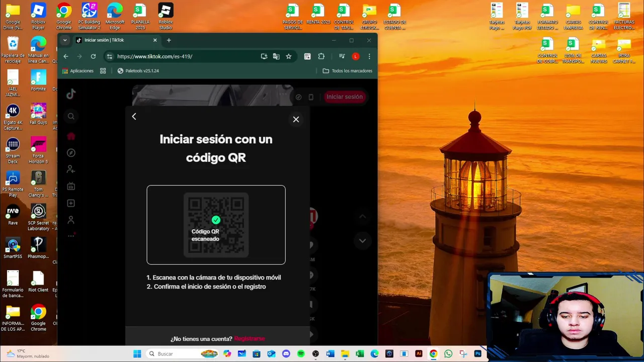Select the Papelera de reciclaje icon

[13, 50]
